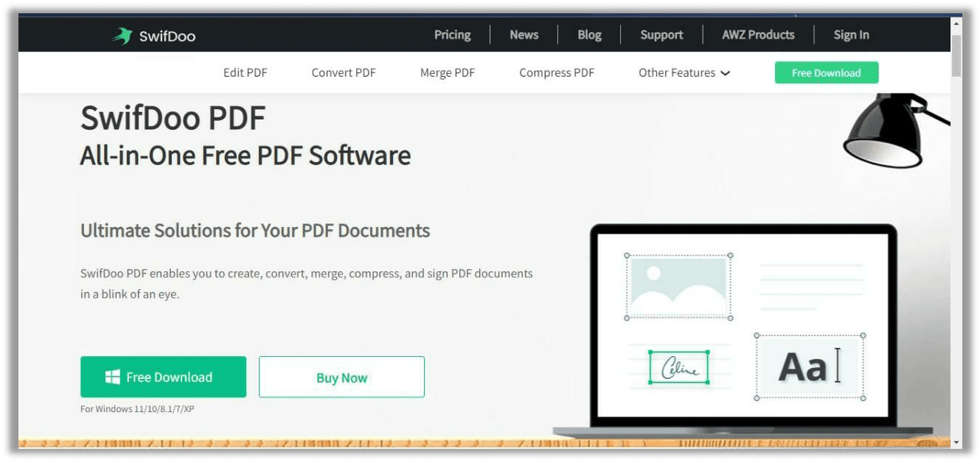Click the laptop illustration image placeholder
The width and height of the screenshot is (980, 463).
point(678,287)
